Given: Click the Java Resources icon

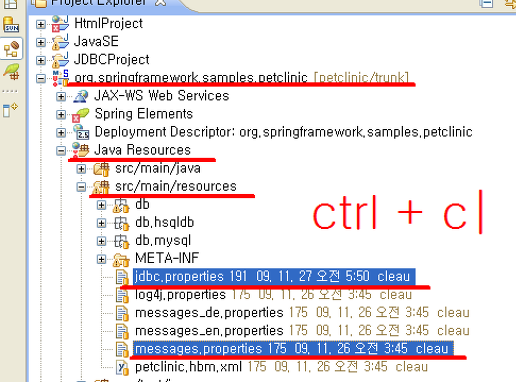Looking at the screenshot, I should pyautogui.click(x=80, y=150).
